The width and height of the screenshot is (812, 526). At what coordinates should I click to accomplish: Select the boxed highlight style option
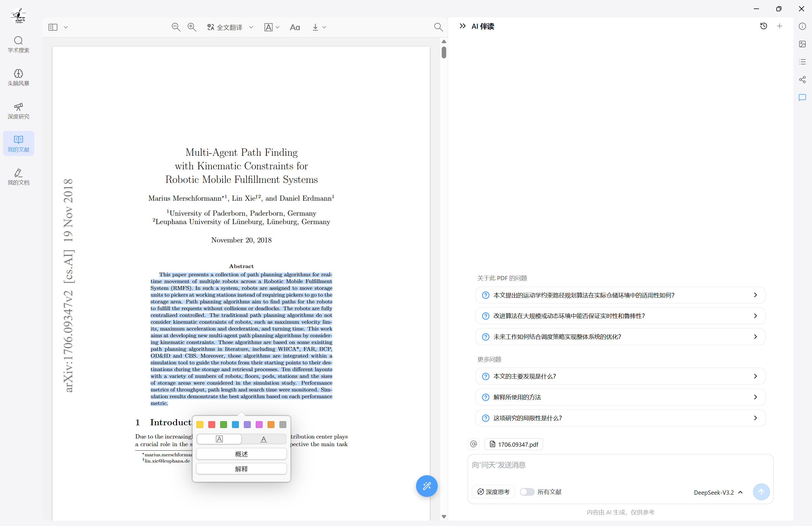point(219,439)
